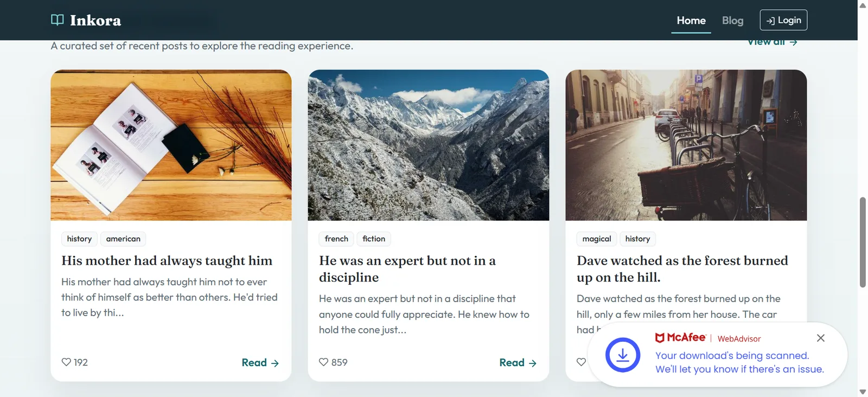Image resolution: width=868 pixels, height=397 pixels.
Task: Open the Home navigation tab
Action: (x=691, y=21)
